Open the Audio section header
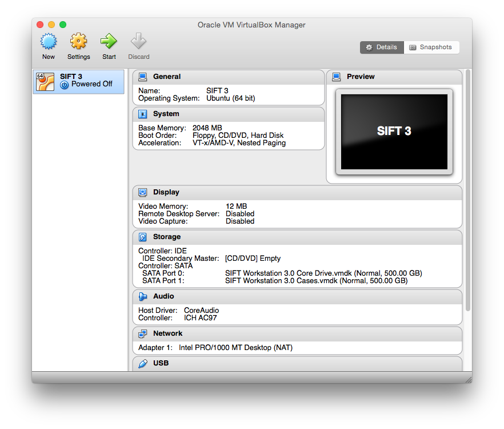 (297, 296)
